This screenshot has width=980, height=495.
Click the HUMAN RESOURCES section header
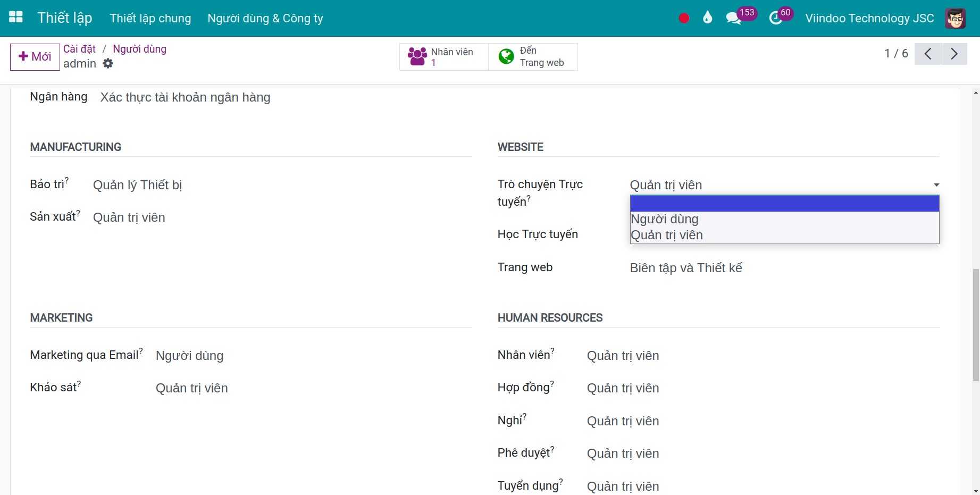[550, 318]
